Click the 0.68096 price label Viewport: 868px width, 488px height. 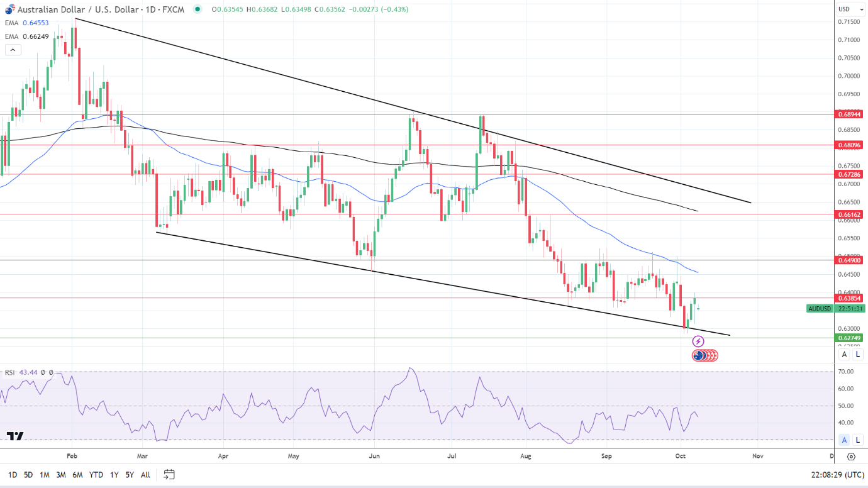pyautogui.click(x=849, y=145)
